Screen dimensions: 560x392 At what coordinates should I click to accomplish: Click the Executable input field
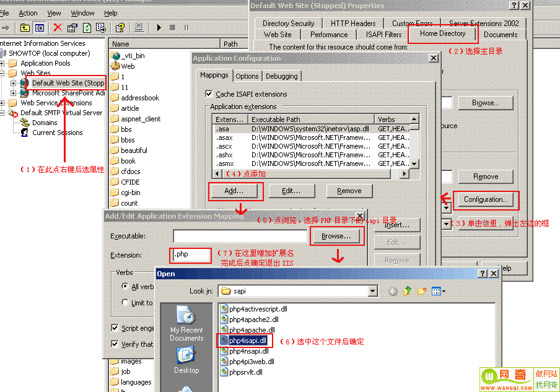240,237
